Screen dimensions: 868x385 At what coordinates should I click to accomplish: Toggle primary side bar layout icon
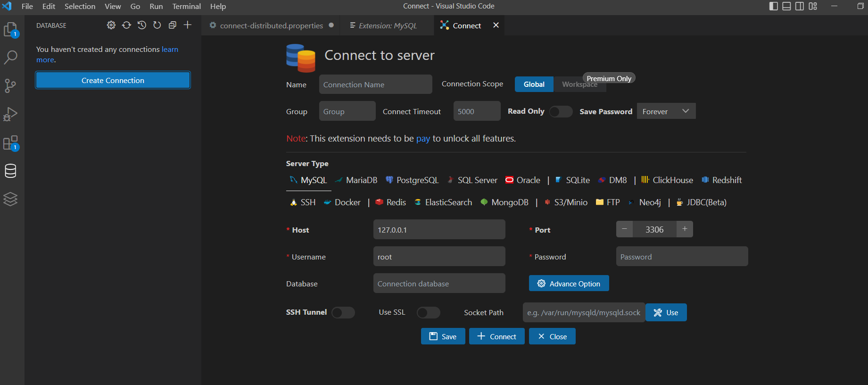click(x=774, y=6)
